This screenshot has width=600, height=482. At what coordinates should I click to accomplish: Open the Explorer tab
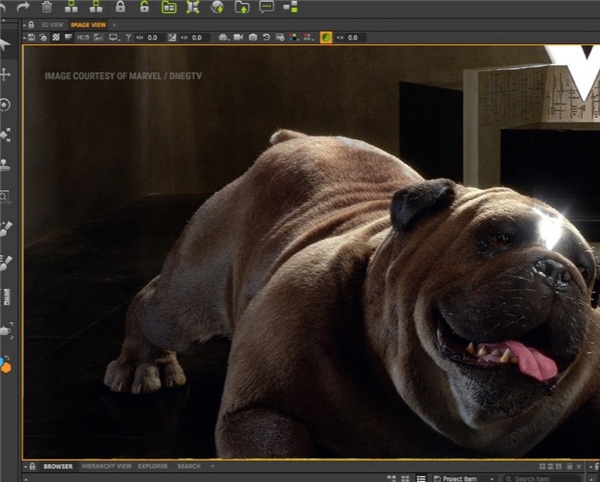coord(153,466)
